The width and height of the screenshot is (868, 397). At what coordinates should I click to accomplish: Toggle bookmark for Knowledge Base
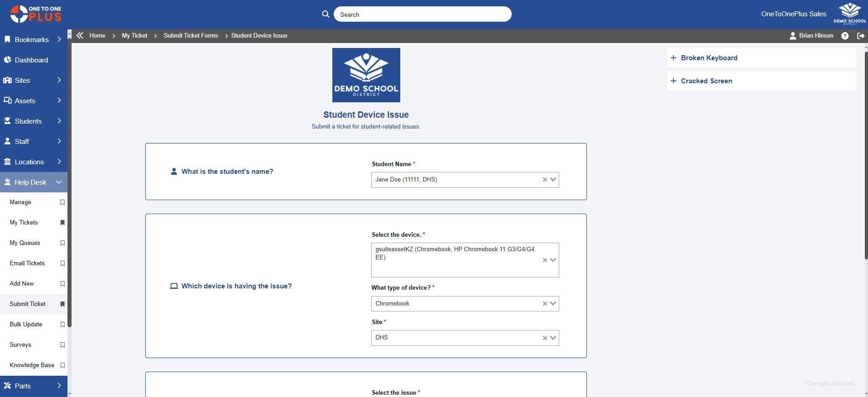click(62, 365)
